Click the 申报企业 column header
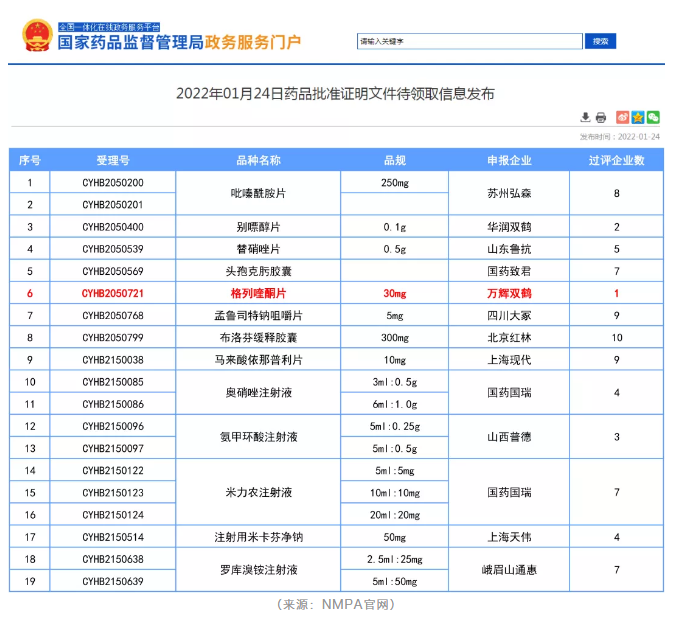677x624 pixels. [509, 161]
